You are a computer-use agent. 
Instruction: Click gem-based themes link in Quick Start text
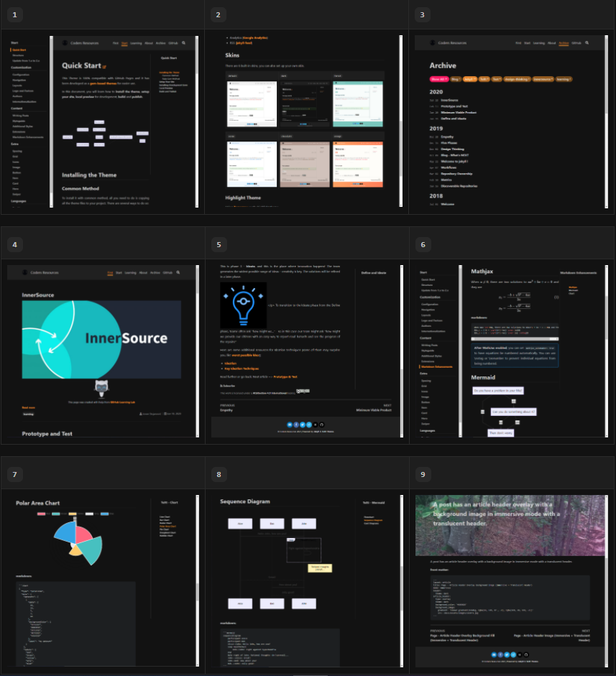(x=103, y=83)
